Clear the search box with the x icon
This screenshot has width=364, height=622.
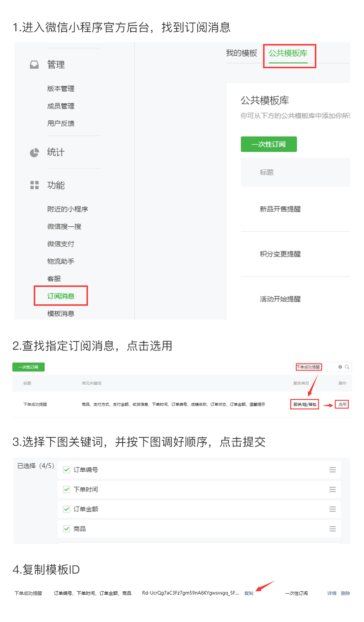[340, 367]
